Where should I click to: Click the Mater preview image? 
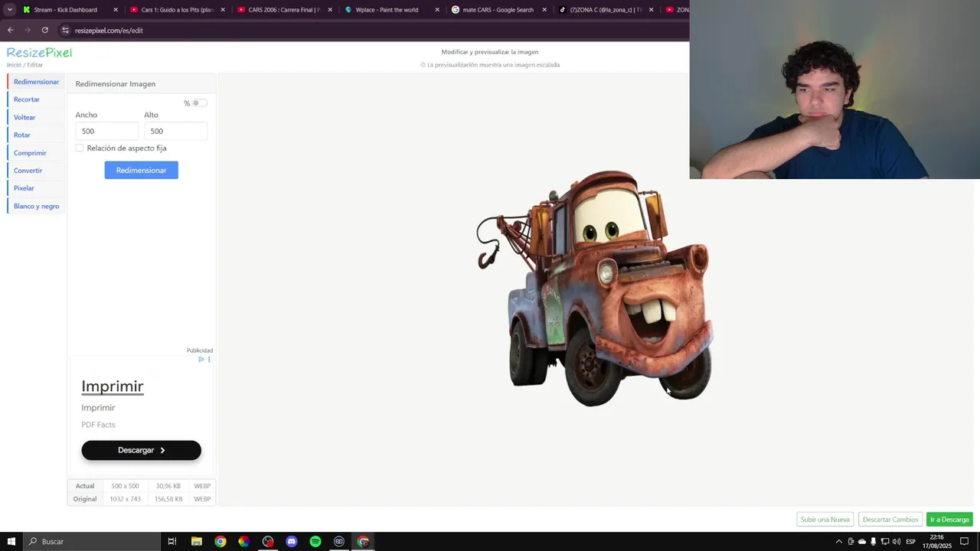pos(596,289)
